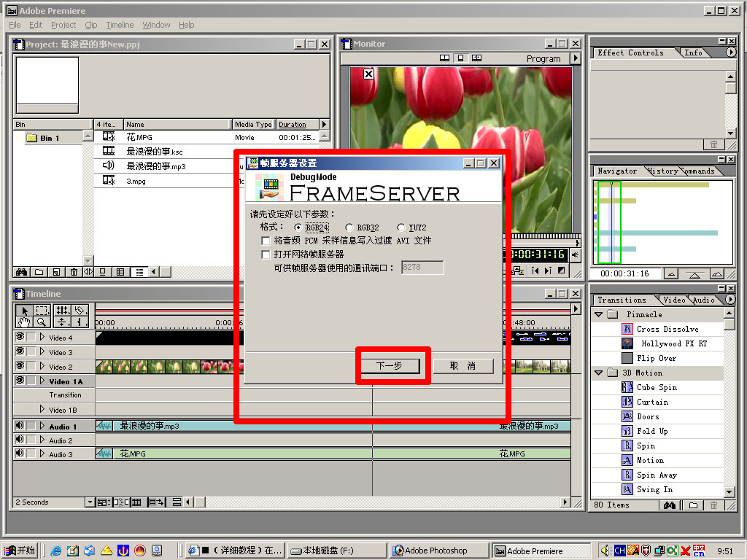Screen dimensions: 747x560
Task: Expand the Audio 1 track triangle
Action: click(x=42, y=426)
